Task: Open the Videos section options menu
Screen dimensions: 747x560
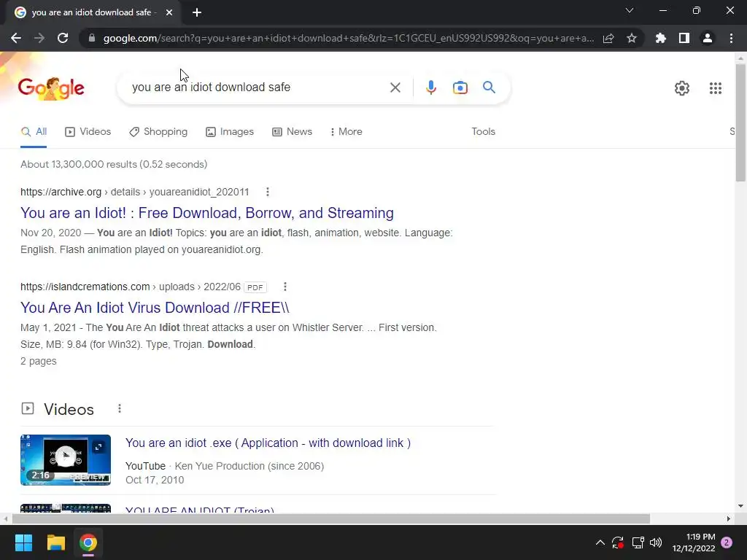Action: tap(120, 408)
